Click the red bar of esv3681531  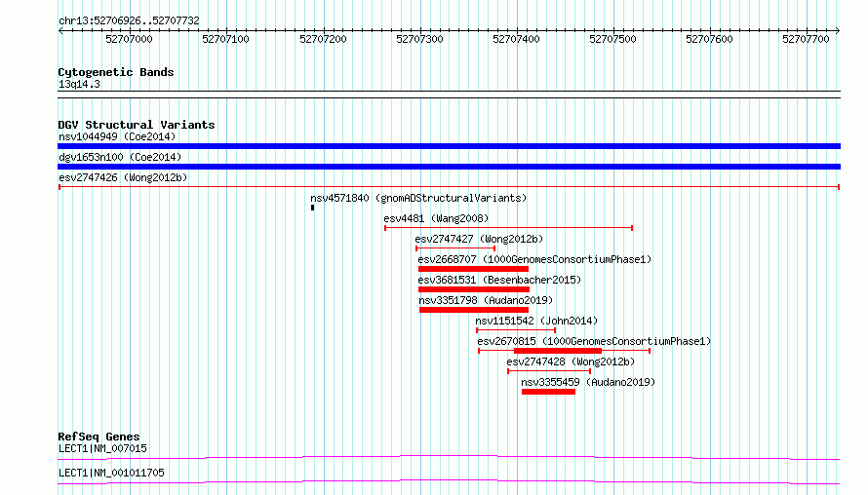pos(474,289)
